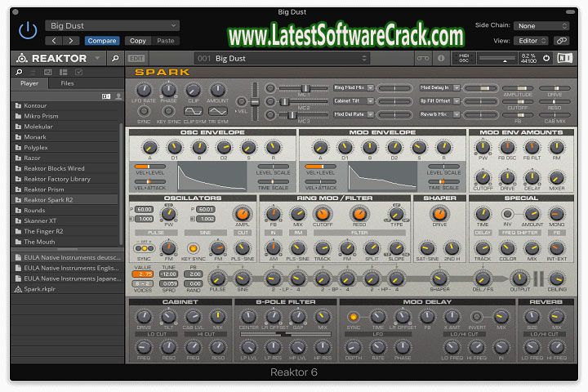Select The Finger R2 folder
The image size is (588, 392).
(65, 231)
